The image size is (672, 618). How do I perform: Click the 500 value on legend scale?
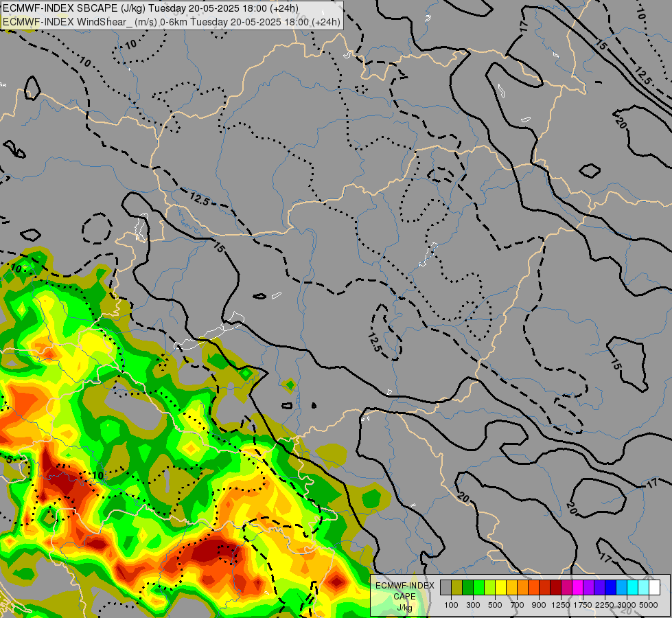(x=495, y=605)
